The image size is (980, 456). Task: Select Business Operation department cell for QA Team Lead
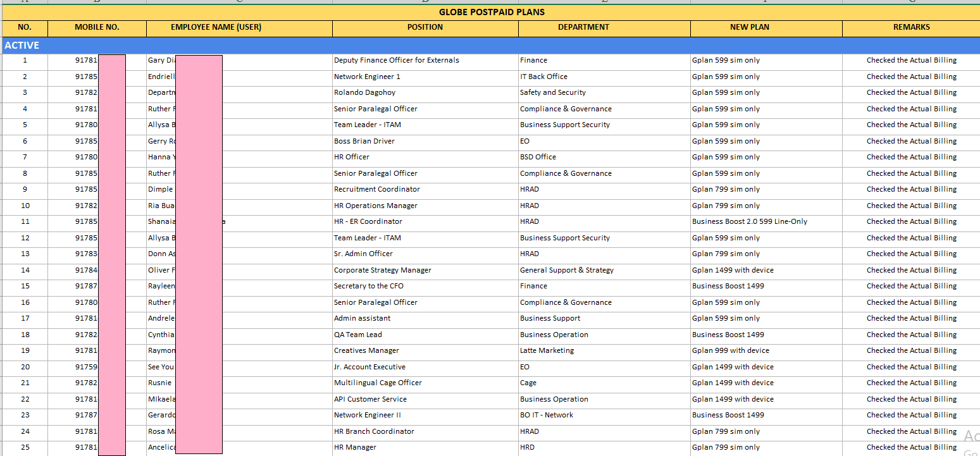(x=604, y=335)
